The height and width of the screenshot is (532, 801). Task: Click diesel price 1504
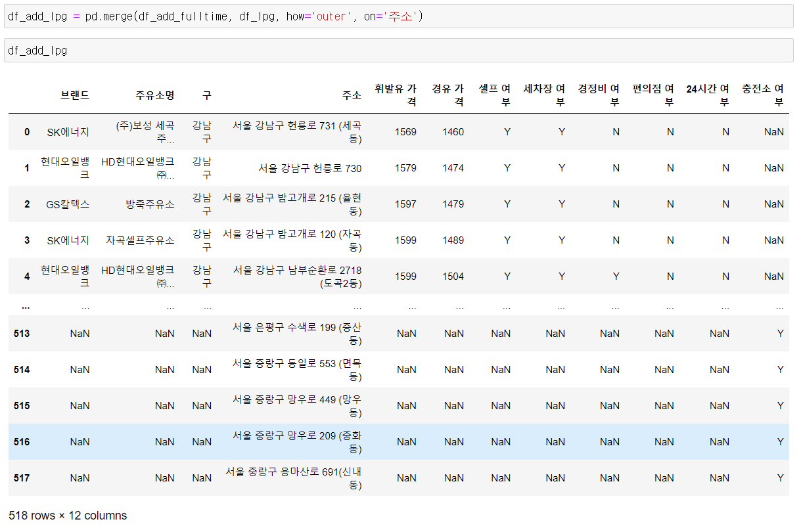[453, 277]
